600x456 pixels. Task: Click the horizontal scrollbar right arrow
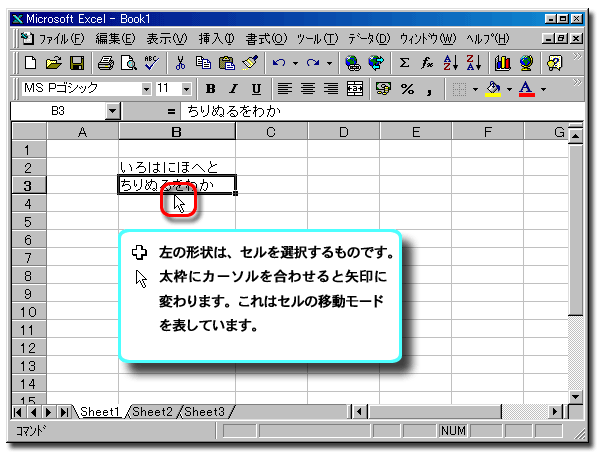555,412
